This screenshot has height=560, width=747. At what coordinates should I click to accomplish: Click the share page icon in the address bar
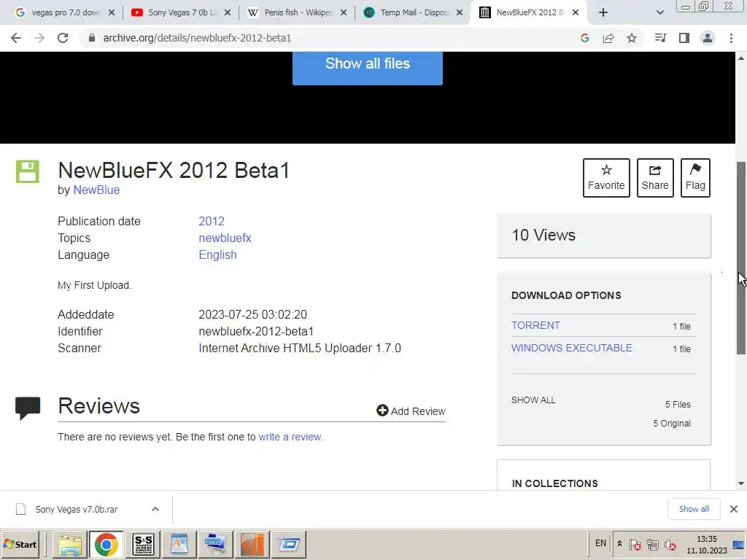coord(608,38)
